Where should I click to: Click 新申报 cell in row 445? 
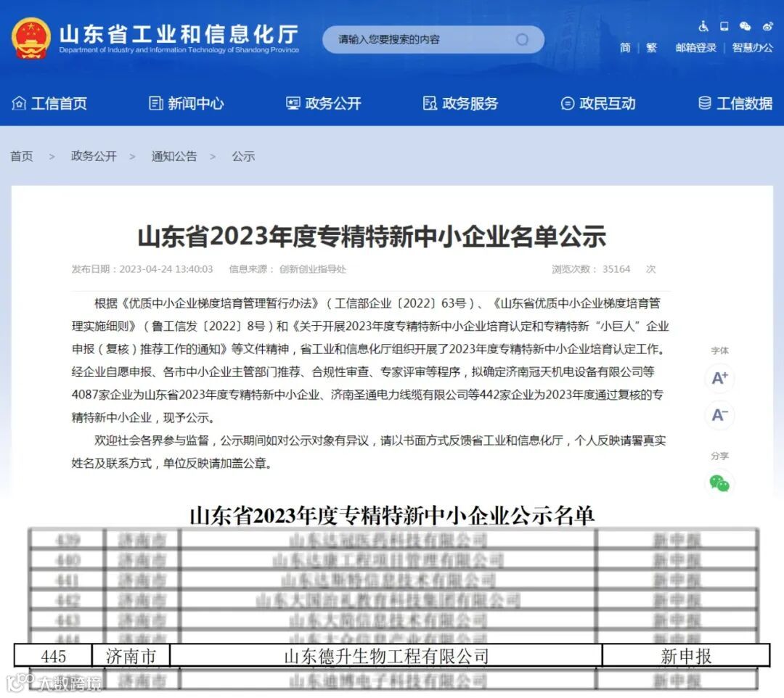click(x=686, y=656)
